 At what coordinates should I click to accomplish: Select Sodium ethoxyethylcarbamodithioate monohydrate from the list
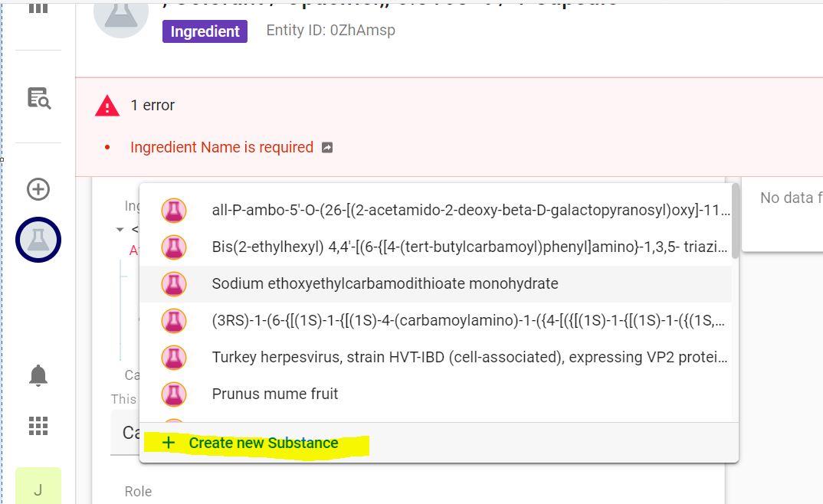tap(385, 283)
